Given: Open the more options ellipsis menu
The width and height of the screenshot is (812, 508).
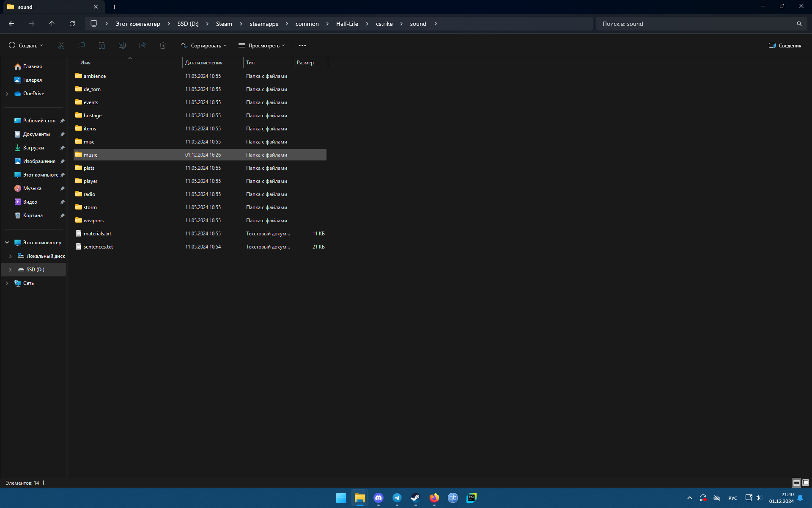Looking at the screenshot, I should pos(302,45).
